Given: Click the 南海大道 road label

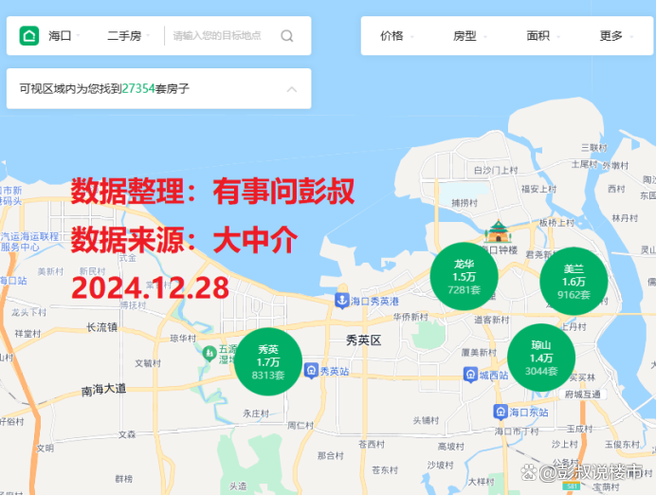Looking at the screenshot, I should (104, 390).
